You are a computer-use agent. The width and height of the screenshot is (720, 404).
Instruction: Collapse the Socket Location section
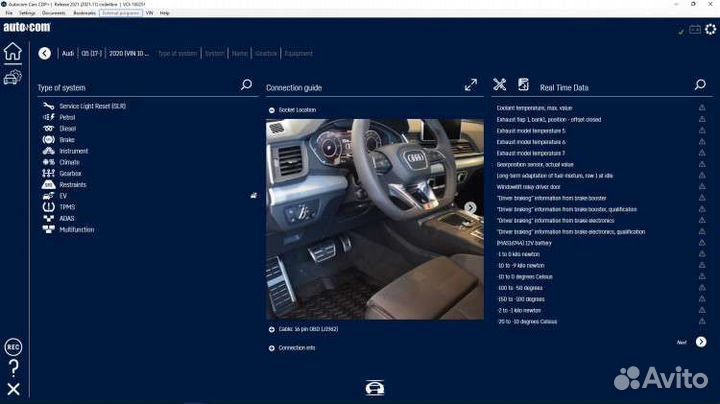(x=271, y=110)
